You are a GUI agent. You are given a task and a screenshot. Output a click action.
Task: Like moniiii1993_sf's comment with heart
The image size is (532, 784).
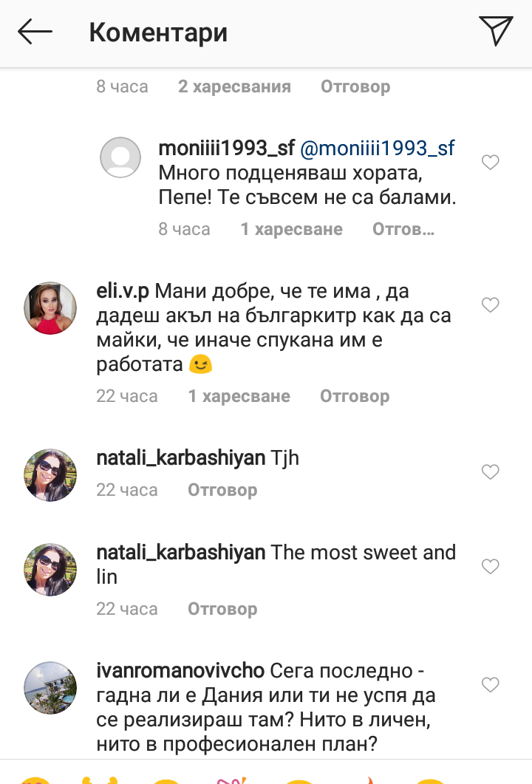(490, 163)
